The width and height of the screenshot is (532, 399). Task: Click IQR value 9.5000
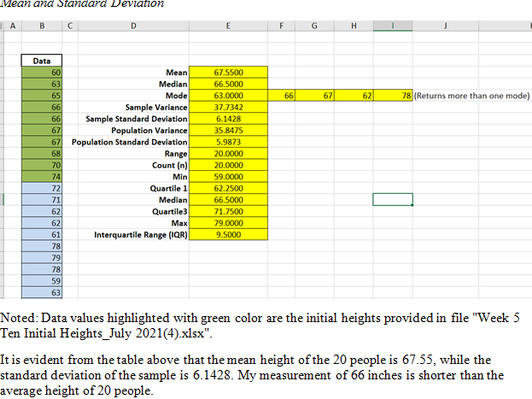pos(228,235)
